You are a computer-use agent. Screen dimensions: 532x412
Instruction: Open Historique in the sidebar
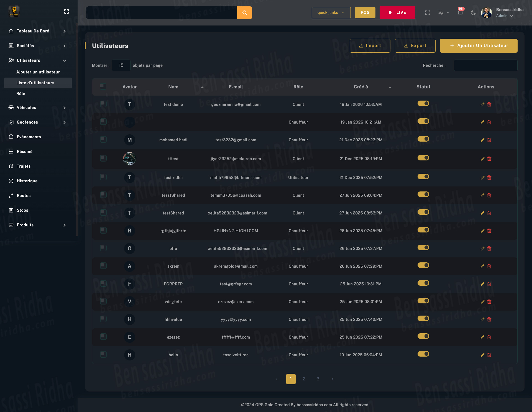coord(27,181)
